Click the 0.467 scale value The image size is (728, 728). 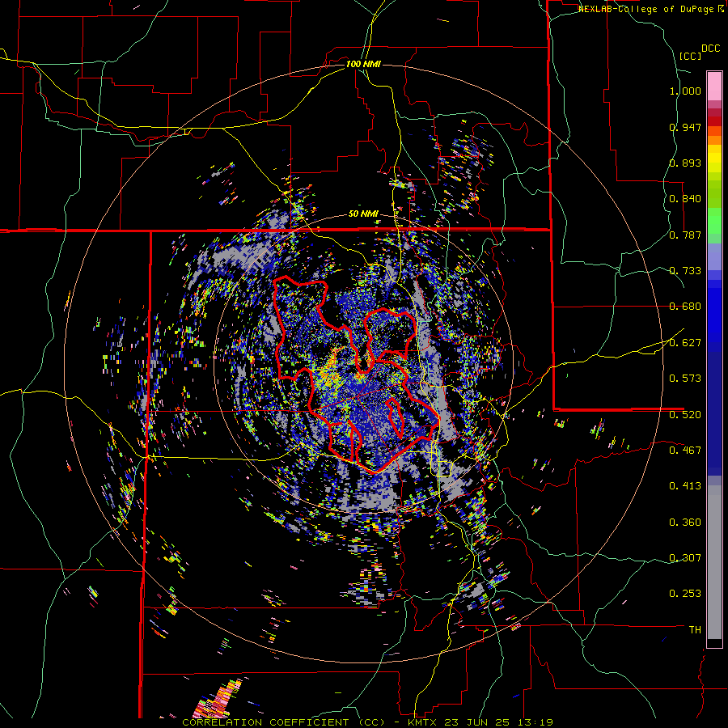click(x=685, y=451)
